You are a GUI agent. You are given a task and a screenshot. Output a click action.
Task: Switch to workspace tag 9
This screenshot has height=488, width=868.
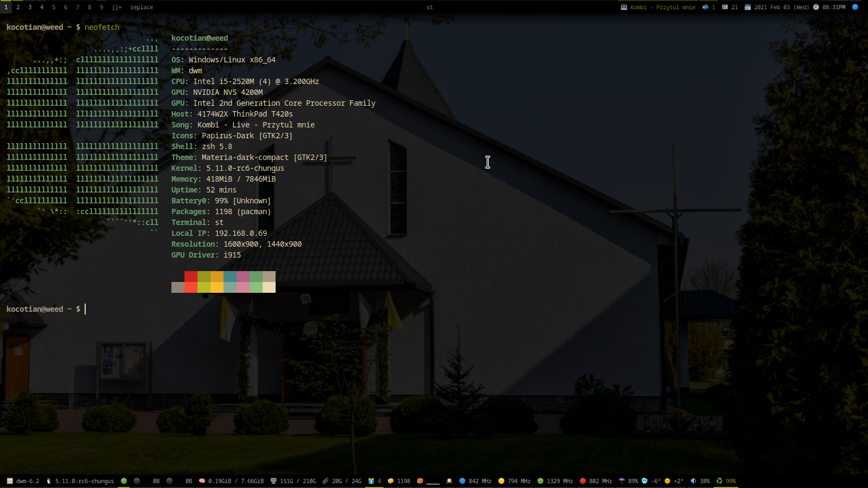click(x=101, y=7)
